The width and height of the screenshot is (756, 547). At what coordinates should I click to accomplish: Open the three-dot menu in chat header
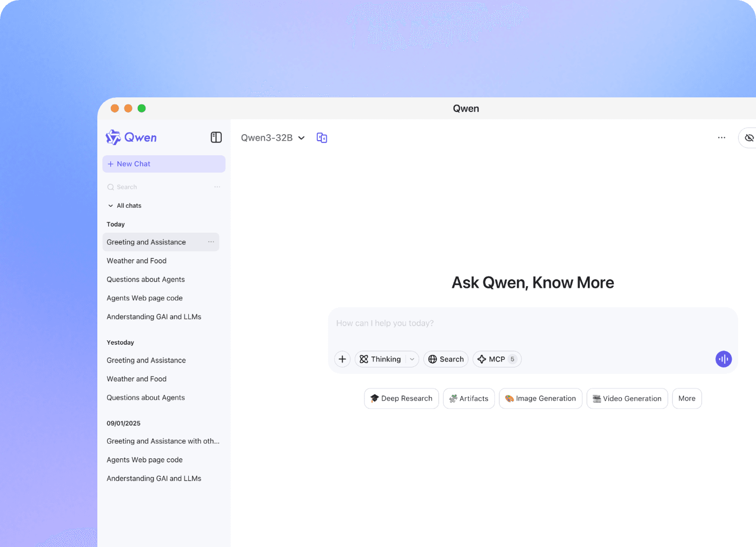pos(721,138)
